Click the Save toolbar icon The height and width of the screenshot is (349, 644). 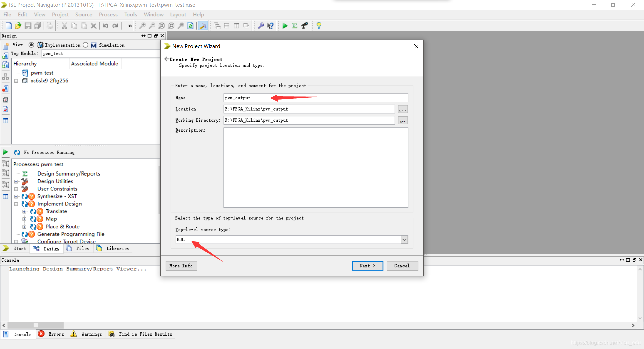(x=28, y=26)
